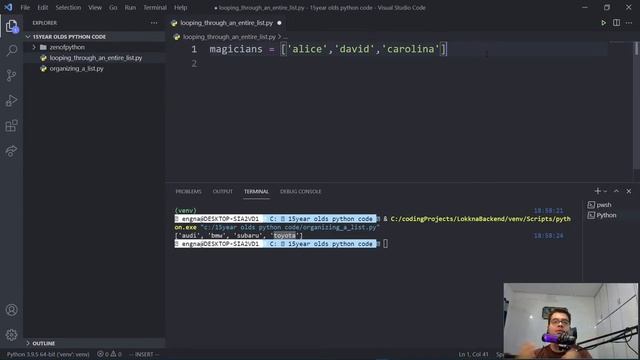Viewport: 640px width, 360px height.
Task: Open the Explorer view in activity bar
Action: (11, 26)
